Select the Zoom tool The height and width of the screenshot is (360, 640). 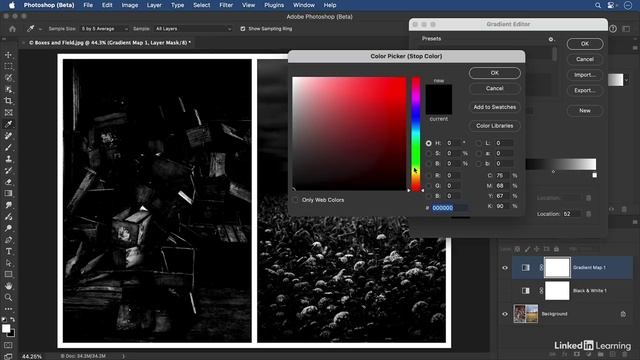tap(8, 298)
